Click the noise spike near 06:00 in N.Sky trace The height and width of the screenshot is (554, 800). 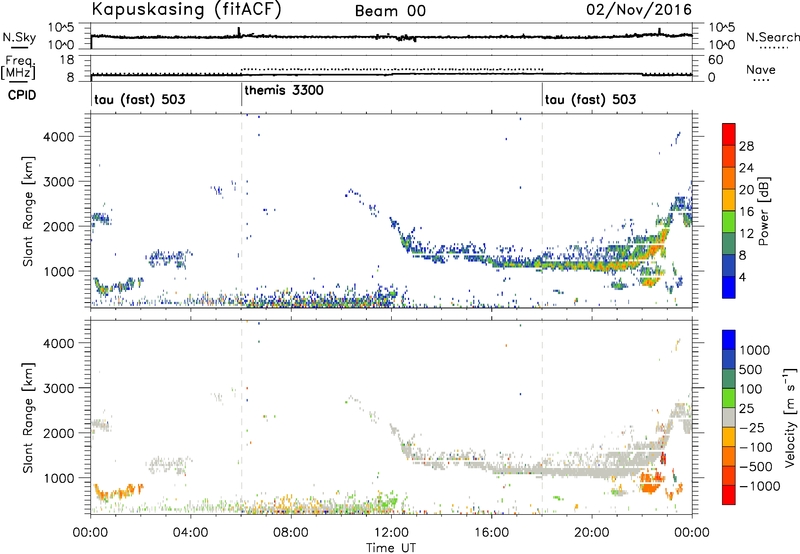pyautogui.click(x=239, y=32)
